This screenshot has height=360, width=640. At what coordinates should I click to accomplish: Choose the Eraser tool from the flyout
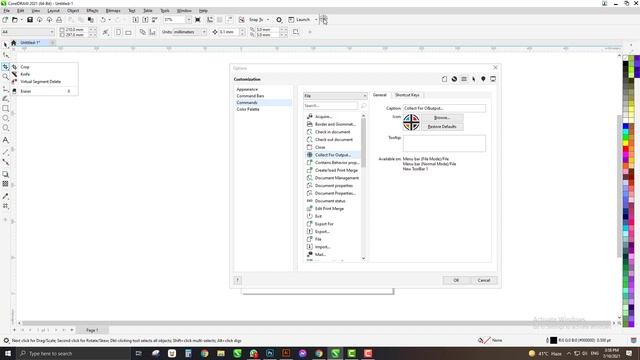pyautogui.click(x=26, y=91)
